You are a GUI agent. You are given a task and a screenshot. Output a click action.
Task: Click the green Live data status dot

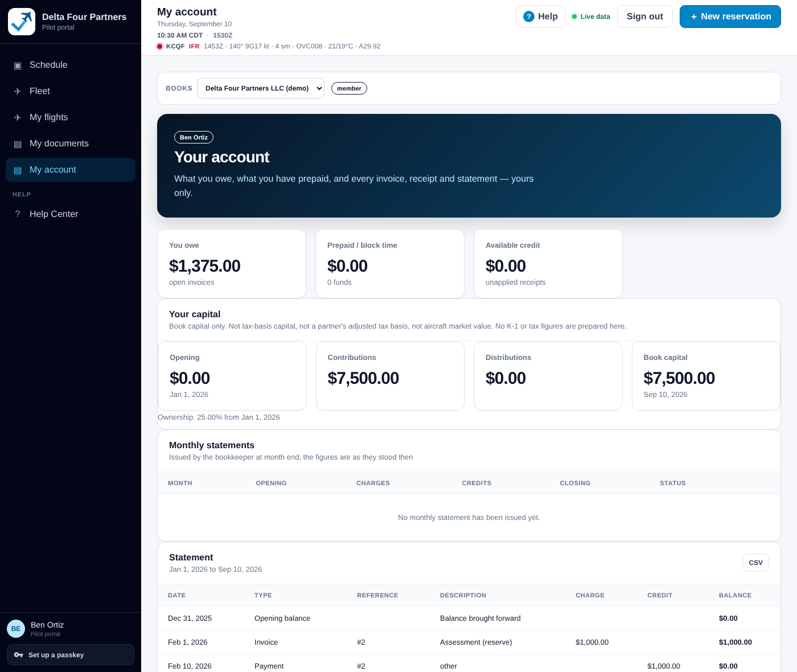click(x=574, y=17)
